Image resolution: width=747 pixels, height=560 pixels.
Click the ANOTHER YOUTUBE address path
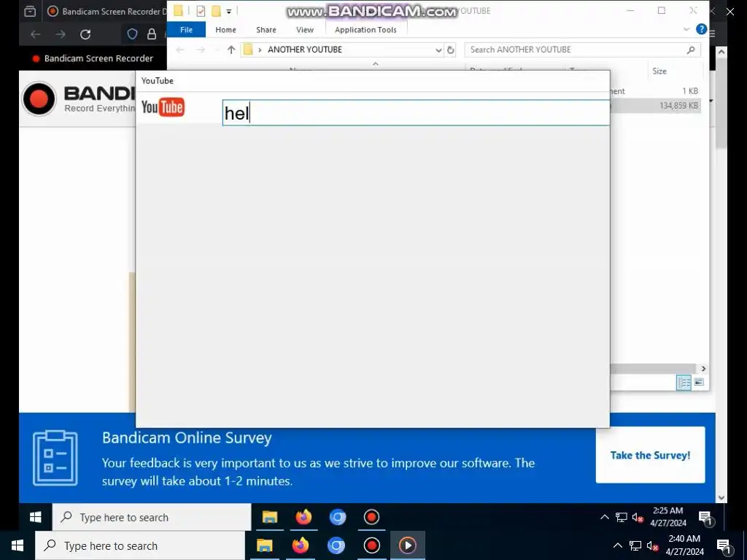(x=305, y=50)
